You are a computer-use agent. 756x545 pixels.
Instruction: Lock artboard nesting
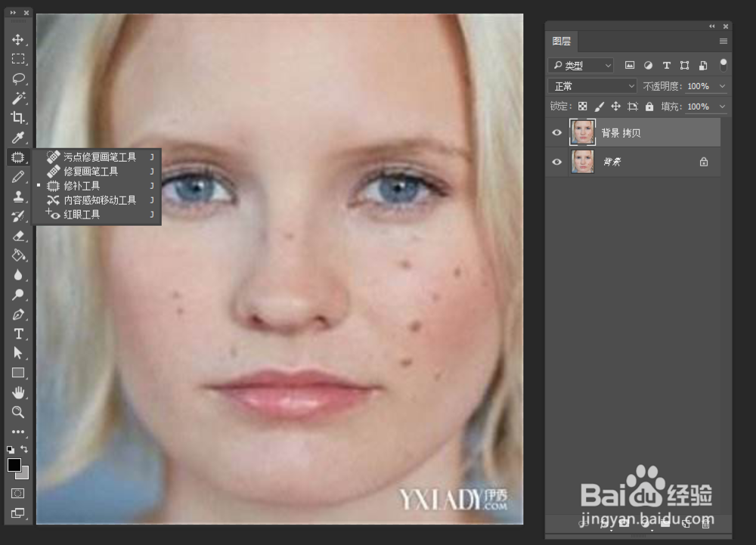pyautogui.click(x=633, y=107)
